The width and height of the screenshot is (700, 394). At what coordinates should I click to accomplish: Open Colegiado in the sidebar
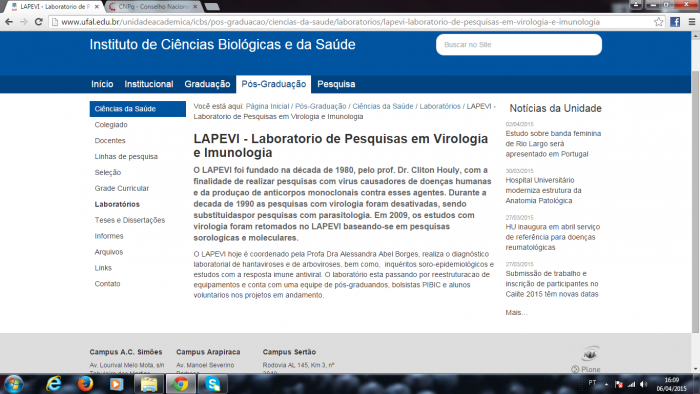tap(111, 125)
